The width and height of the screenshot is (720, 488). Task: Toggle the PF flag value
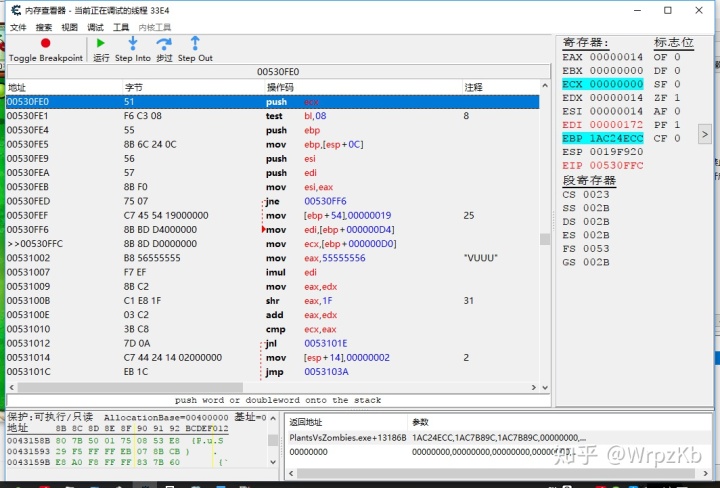[677, 125]
